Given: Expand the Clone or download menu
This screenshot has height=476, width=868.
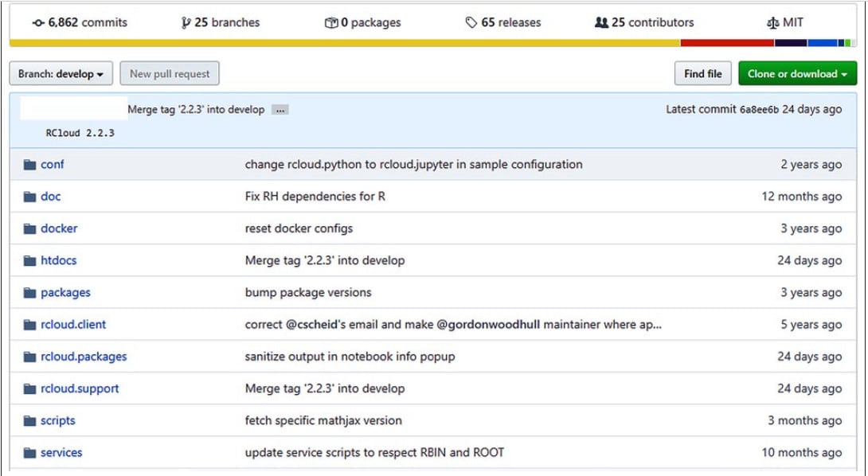Looking at the screenshot, I should [796, 74].
